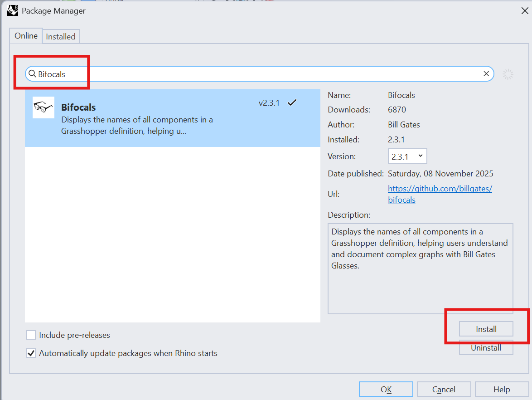This screenshot has width=532, height=400.
Task: Click the Bifocals result's short description text
Action: tap(137, 125)
